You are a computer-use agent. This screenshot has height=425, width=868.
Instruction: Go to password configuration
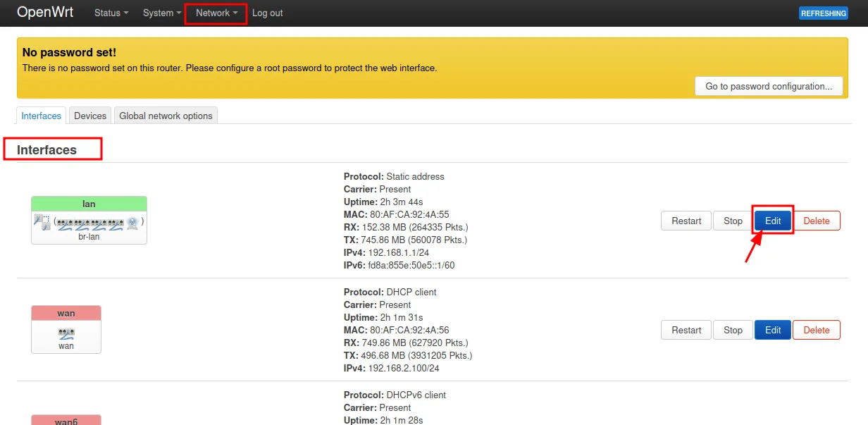point(769,87)
